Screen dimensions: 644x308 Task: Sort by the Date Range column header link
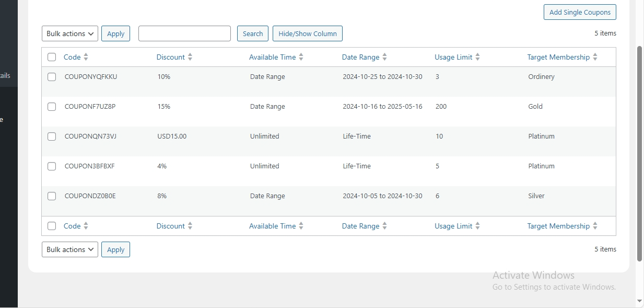360,57
